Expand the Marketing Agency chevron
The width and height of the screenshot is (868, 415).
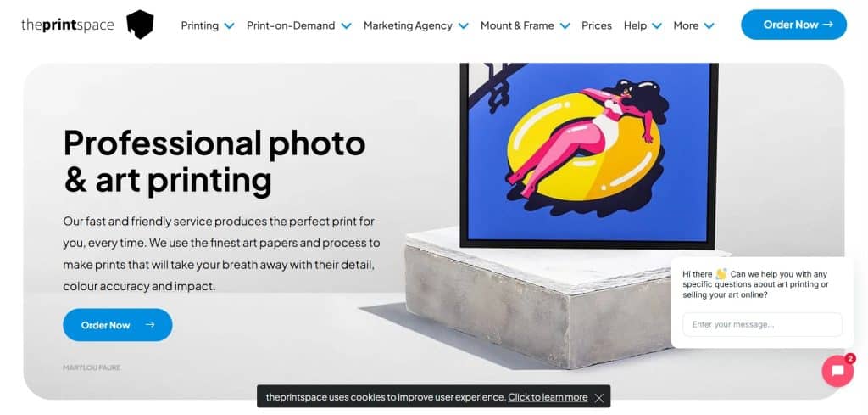click(x=464, y=25)
